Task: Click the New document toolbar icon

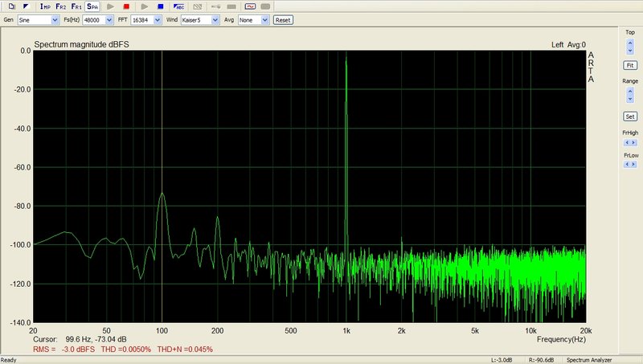Action: 11,6
